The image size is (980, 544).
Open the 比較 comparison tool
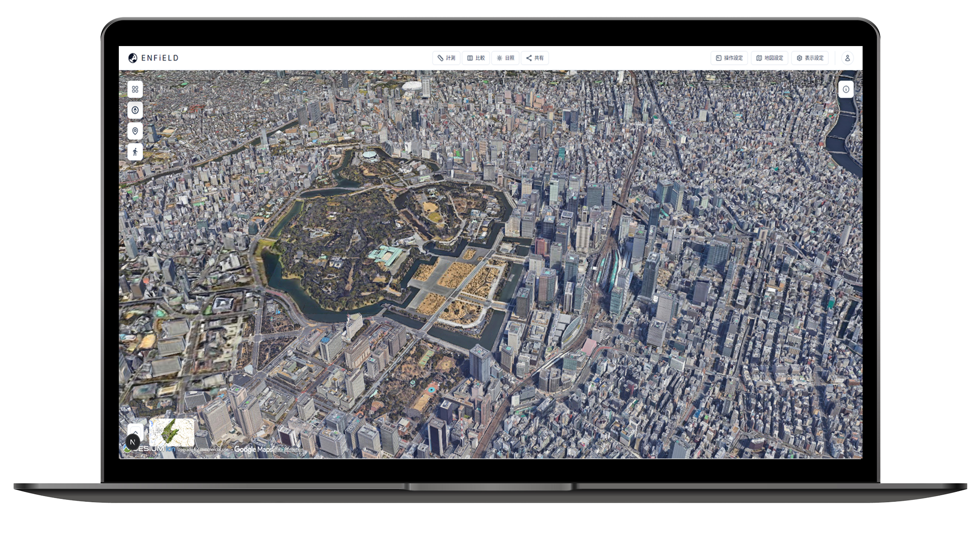pyautogui.click(x=476, y=58)
